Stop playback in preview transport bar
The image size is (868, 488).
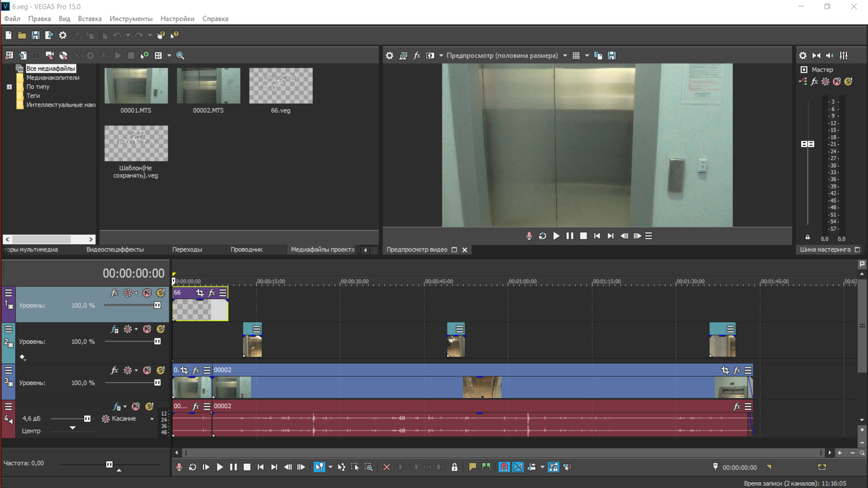coord(583,236)
